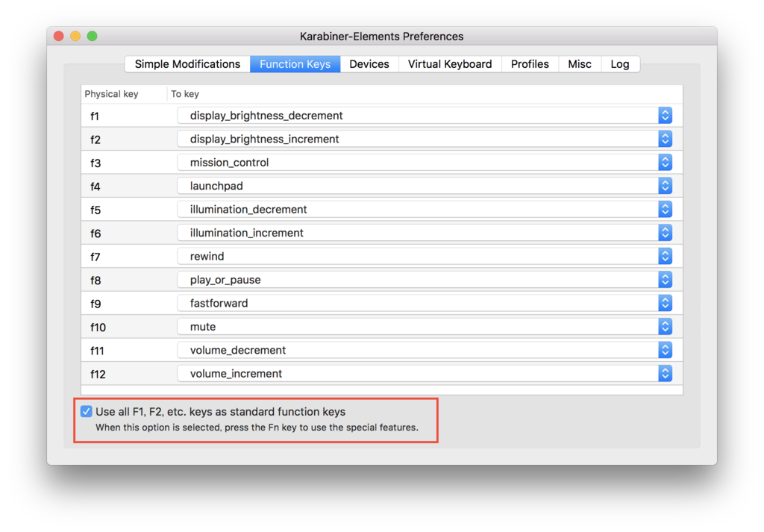
Task: Toggle Use all F1, F2 keys as standard function keys
Action: pos(87,412)
